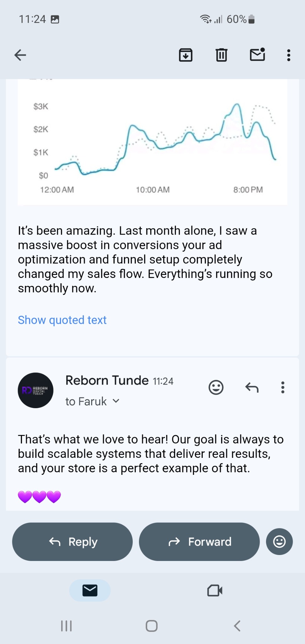The image size is (305, 644).
Task: Open the sales chart image
Action: point(152,142)
